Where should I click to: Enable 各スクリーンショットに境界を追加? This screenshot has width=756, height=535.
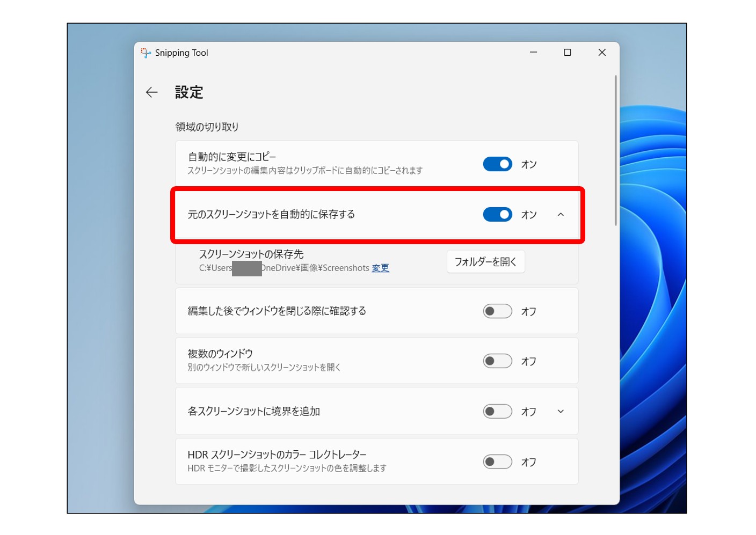point(497,411)
